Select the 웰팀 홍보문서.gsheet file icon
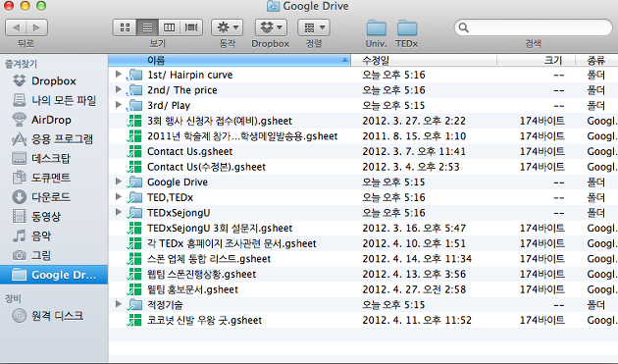The width and height of the screenshot is (618, 364). pos(134,289)
